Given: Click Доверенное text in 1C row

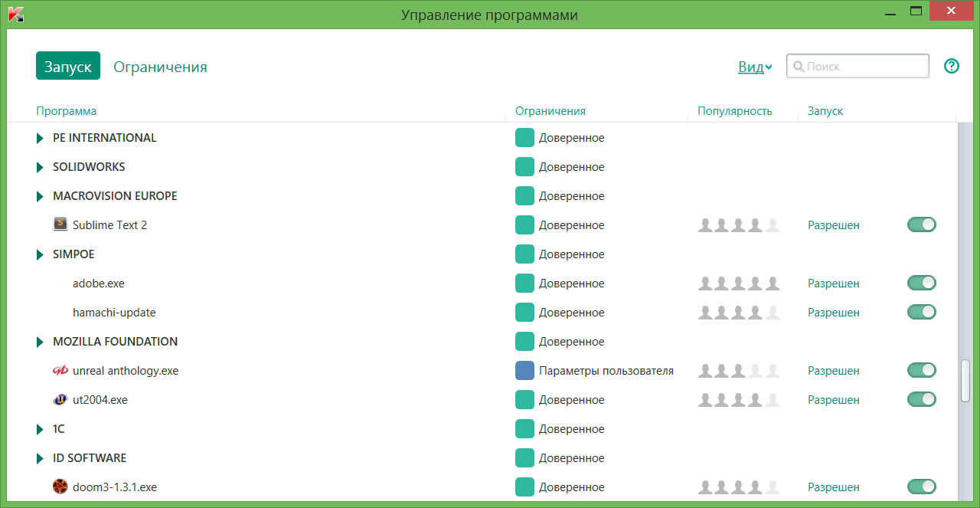Looking at the screenshot, I should click(x=572, y=429).
